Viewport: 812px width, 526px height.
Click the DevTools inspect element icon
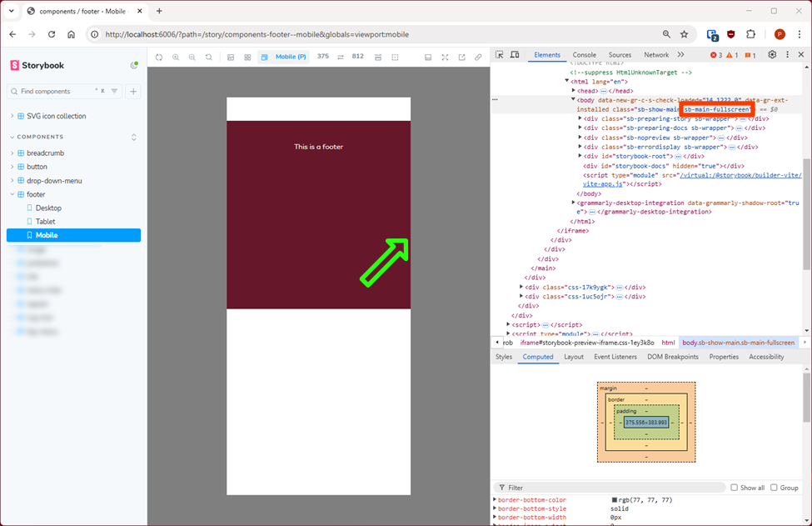coord(499,54)
